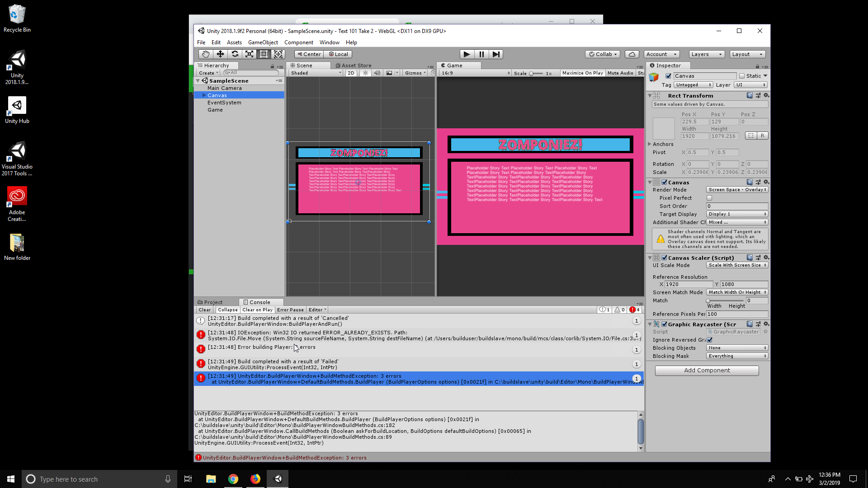The image size is (868, 488).
Task: Select the Scale tool
Action: pyautogui.click(x=250, y=54)
